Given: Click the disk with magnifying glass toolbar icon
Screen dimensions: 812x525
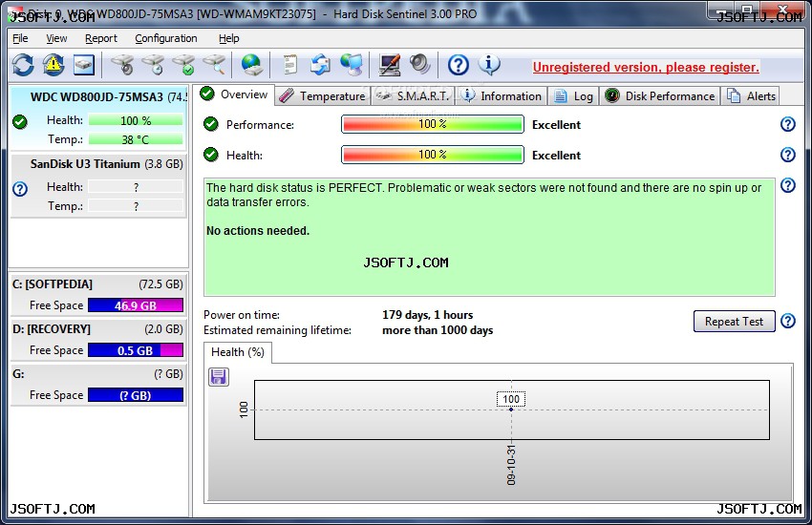Looking at the screenshot, I should coord(214,65).
